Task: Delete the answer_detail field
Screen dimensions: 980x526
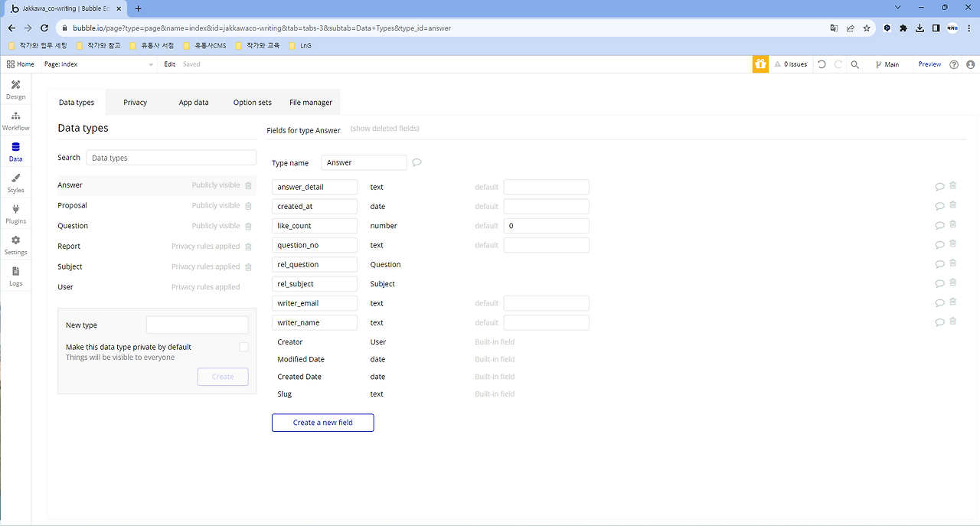Action: click(953, 185)
